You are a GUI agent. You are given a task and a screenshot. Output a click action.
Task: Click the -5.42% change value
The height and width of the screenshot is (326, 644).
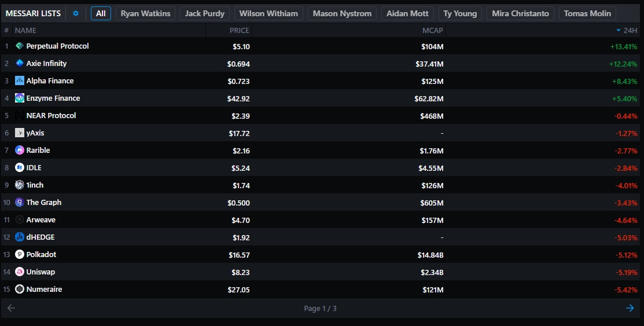[x=625, y=290]
